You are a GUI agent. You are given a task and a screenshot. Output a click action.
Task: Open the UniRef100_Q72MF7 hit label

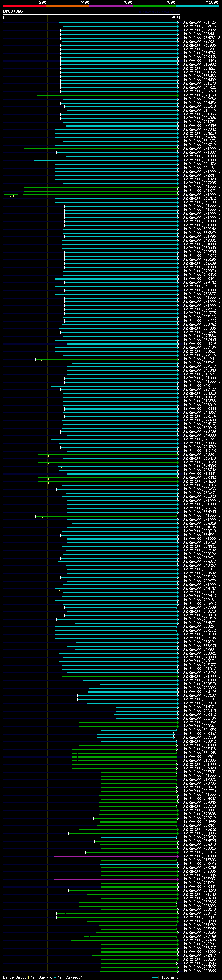click(199, 955)
